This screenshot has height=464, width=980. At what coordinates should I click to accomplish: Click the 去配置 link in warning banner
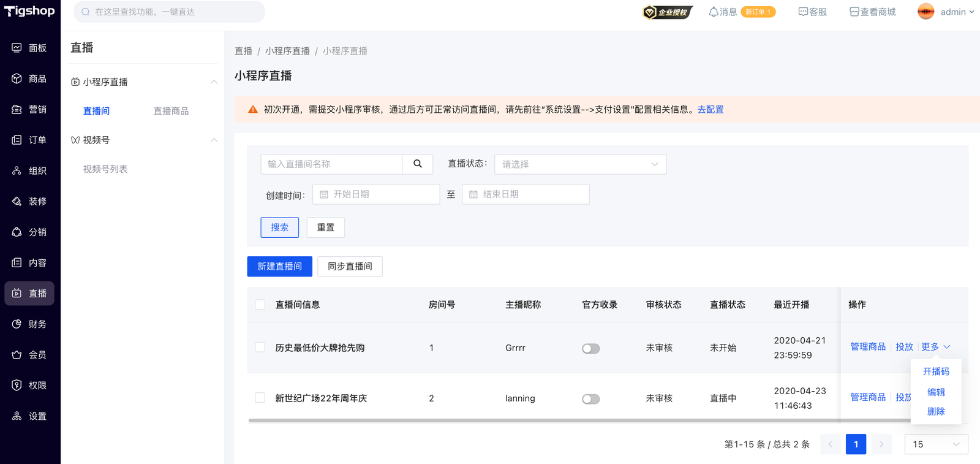click(710, 109)
